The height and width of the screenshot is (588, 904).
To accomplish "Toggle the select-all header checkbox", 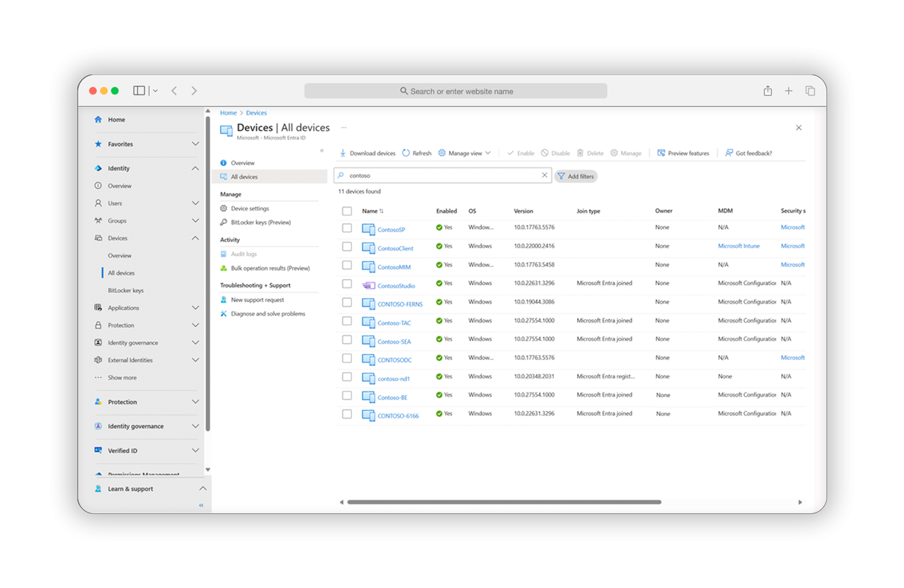I will pos(347,211).
